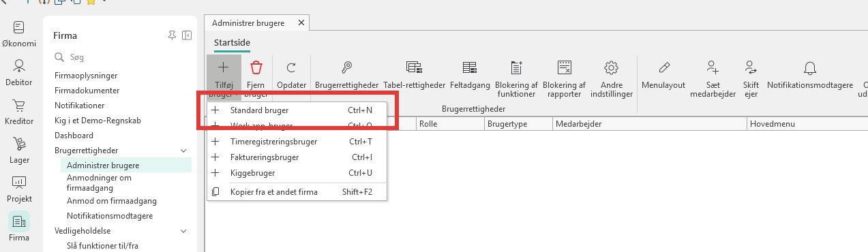Screen dimensions: 868x252
Task: Open Blokering af funktioner
Action: click(x=517, y=78)
